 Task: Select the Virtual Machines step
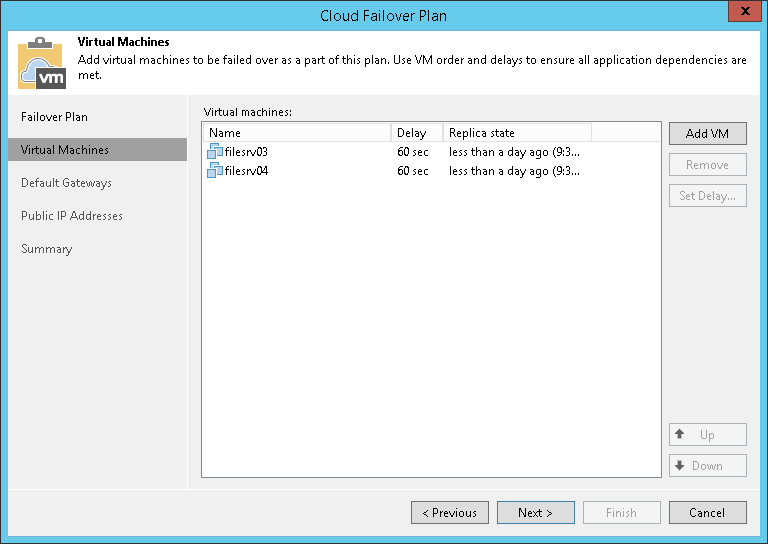pos(97,149)
